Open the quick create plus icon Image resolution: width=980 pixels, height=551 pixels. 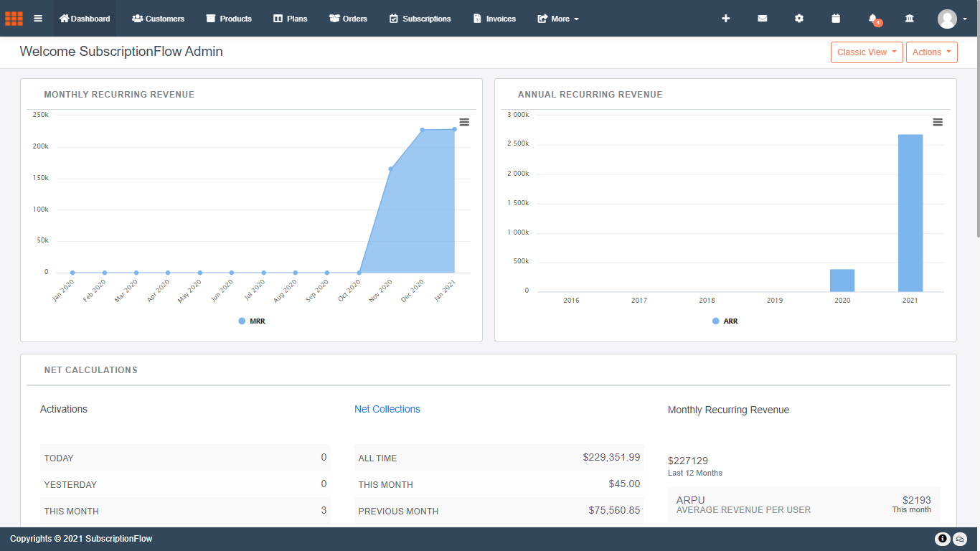[725, 19]
